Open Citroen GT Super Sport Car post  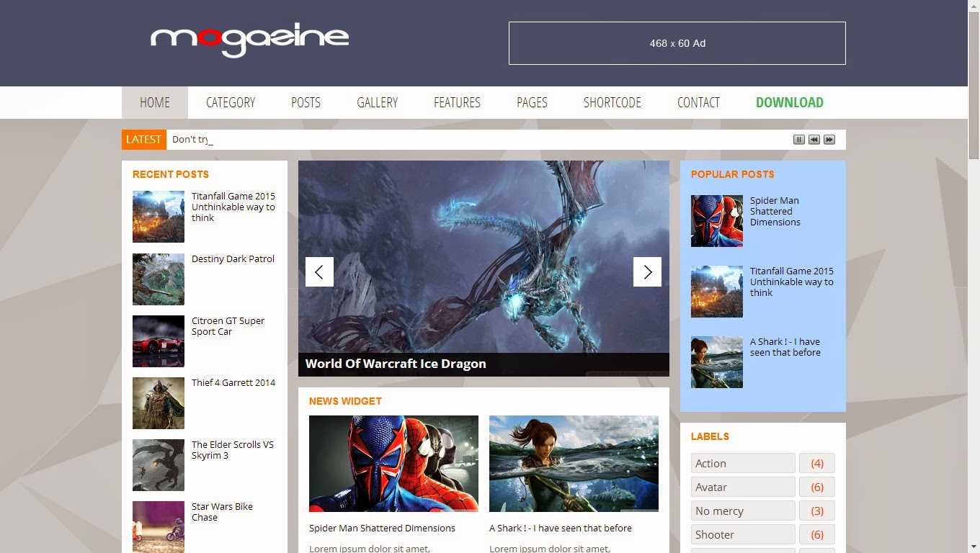pyautogui.click(x=228, y=326)
